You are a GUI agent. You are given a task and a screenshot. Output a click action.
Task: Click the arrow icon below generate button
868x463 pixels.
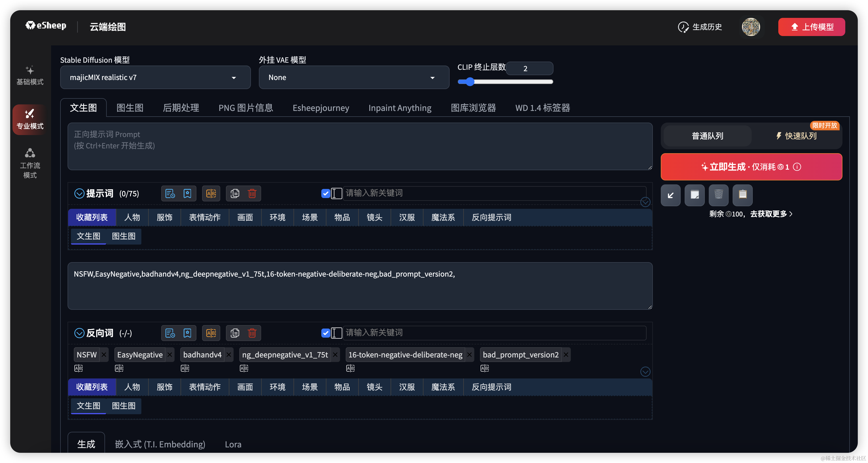(670, 195)
